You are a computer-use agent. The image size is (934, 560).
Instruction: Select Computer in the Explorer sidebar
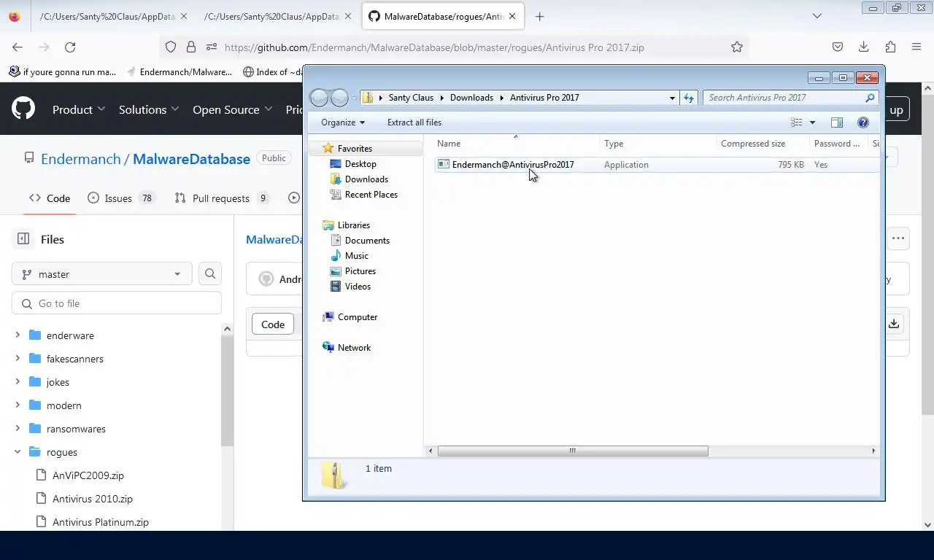coord(357,317)
